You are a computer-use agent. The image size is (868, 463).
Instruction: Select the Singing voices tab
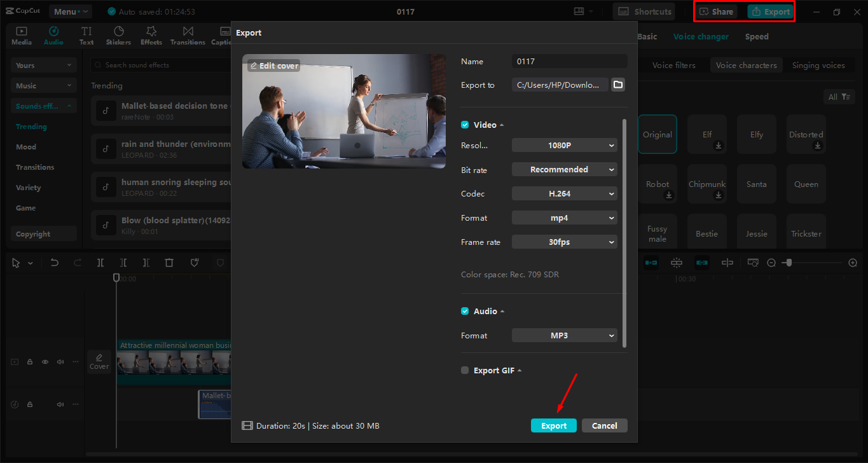[x=818, y=65]
